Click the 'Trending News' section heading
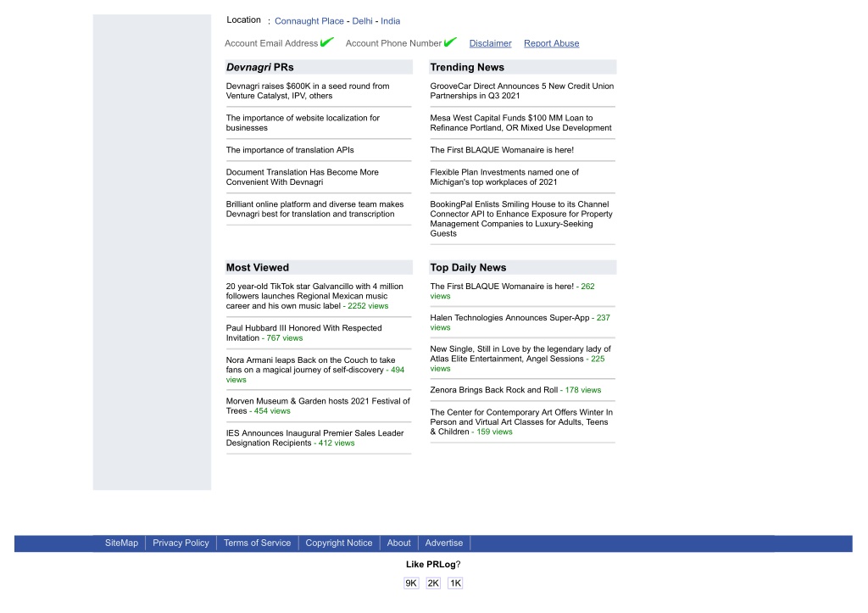The height and width of the screenshot is (613, 868). 467,67
